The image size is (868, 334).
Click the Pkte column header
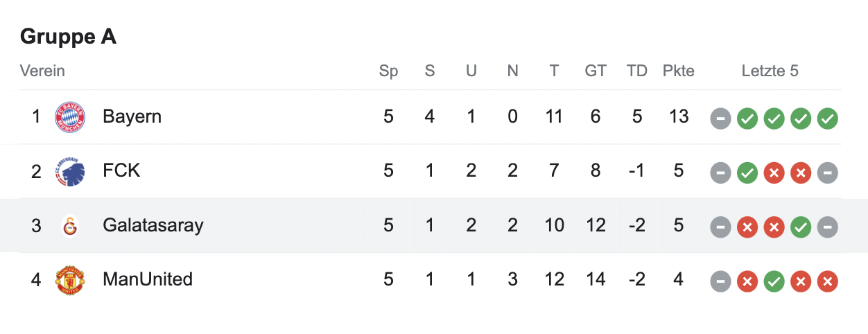click(678, 71)
